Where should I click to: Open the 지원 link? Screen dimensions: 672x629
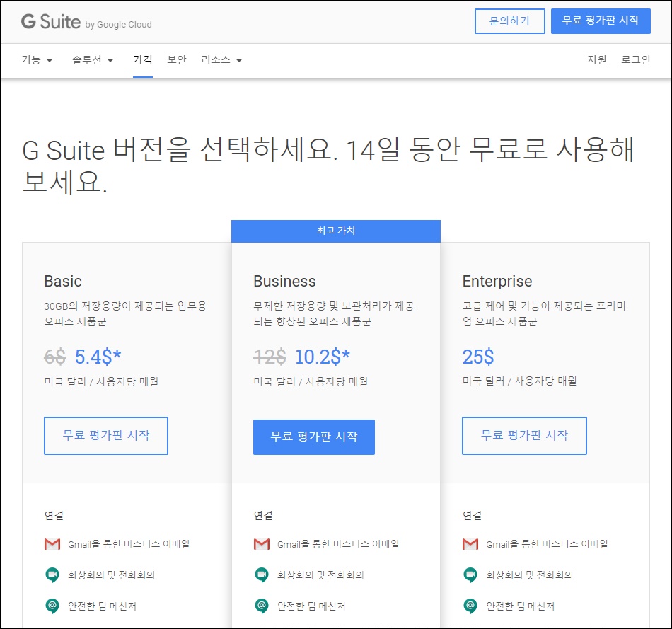tap(597, 59)
